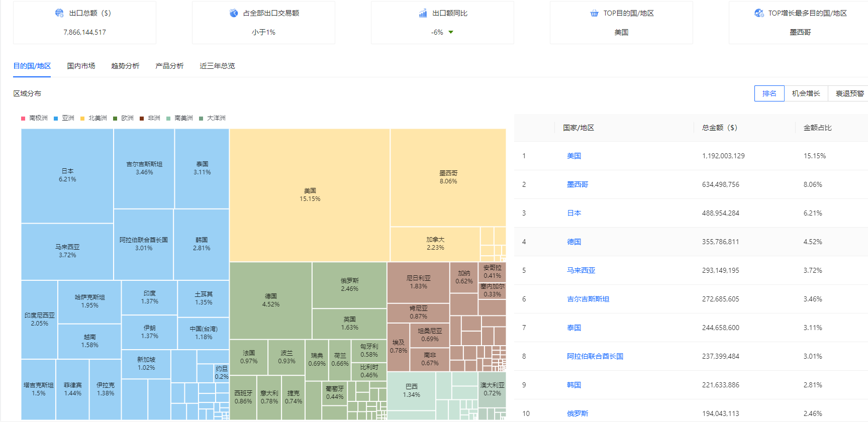Select the 加拿大 2.23% treemap block
This screenshot has width=868, height=422.
[435, 244]
